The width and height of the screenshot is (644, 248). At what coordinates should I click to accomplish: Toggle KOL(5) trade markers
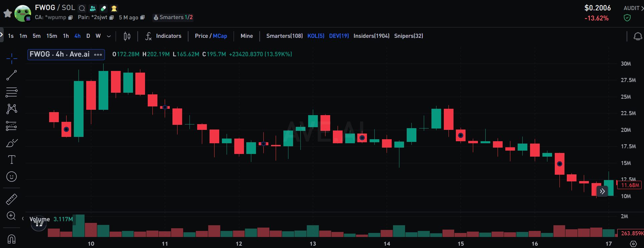click(x=315, y=36)
